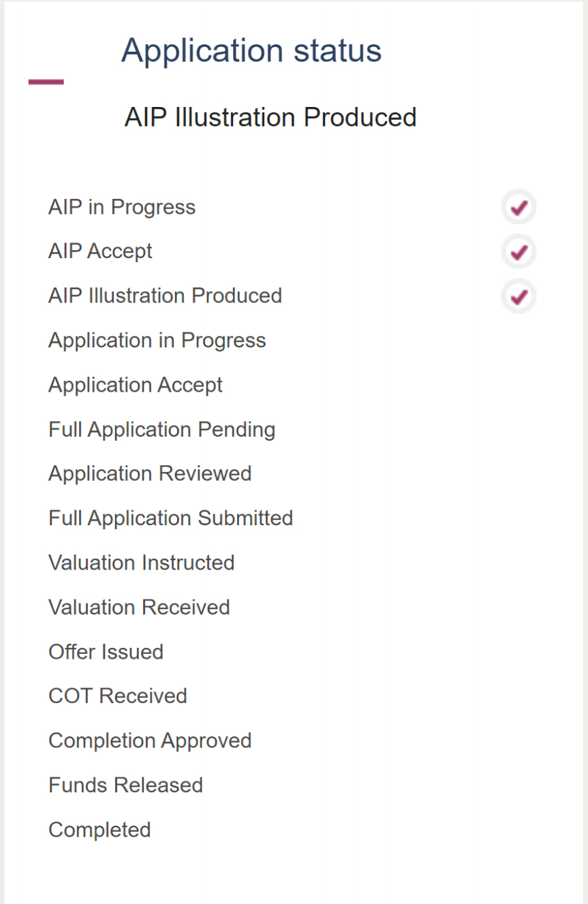Select the AIP Accept status label

[100, 251]
